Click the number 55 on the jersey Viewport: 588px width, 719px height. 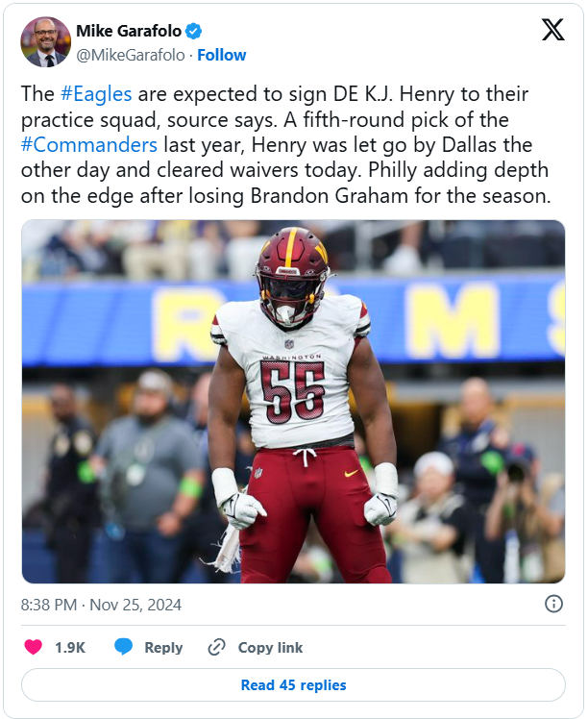click(291, 389)
